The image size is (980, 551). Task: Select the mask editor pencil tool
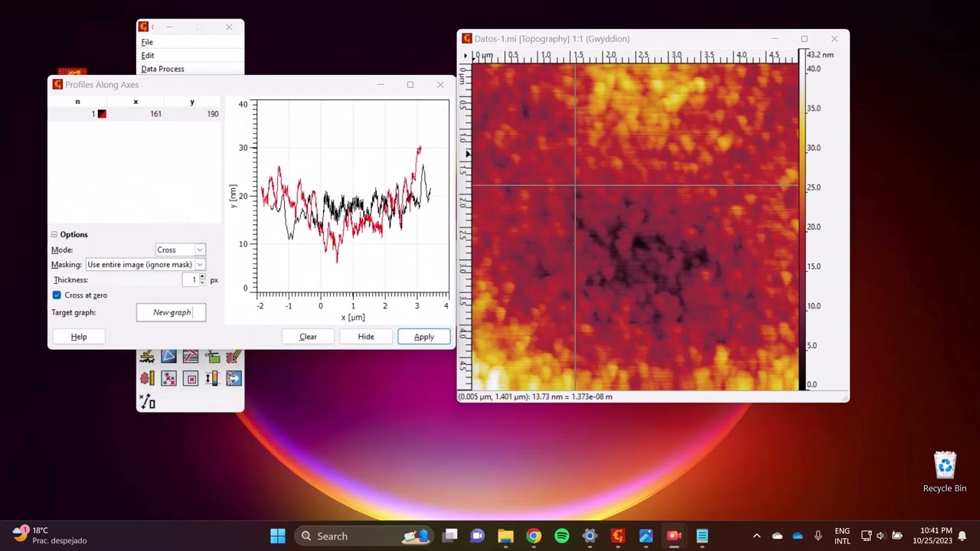click(234, 357)
